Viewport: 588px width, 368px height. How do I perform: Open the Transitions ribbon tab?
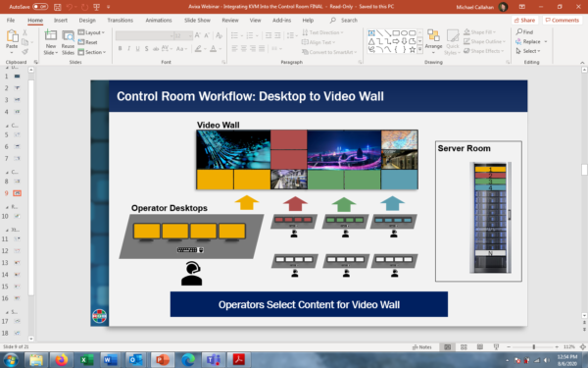(120, 21)
